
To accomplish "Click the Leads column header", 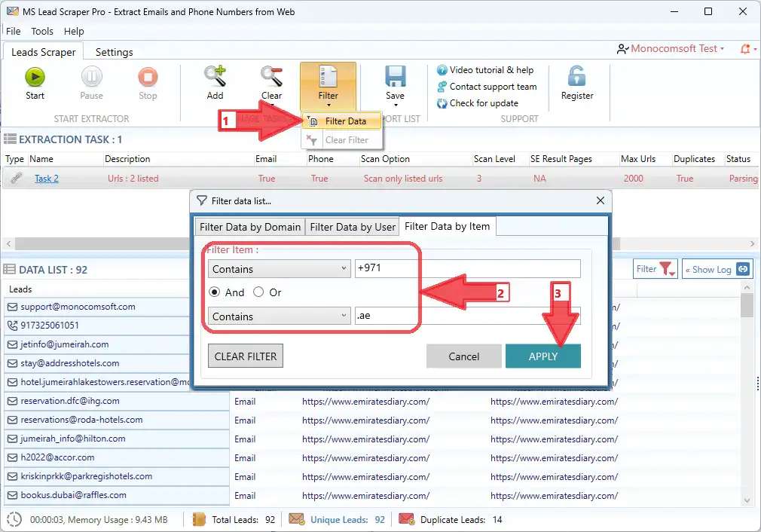I will (x=20, y=289).
